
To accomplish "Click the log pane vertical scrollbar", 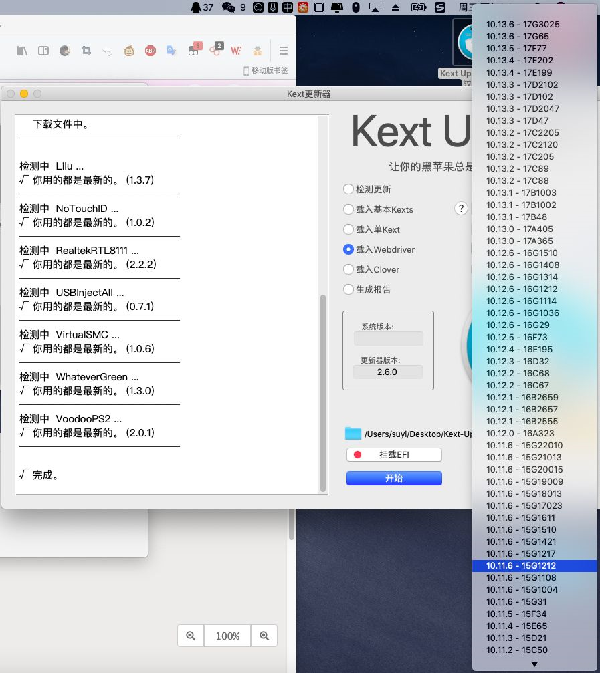I will click(x=322, y=390).
